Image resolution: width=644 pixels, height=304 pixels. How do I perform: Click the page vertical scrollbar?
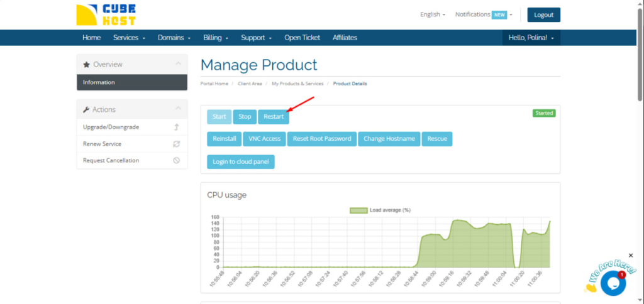coord(640,50)
